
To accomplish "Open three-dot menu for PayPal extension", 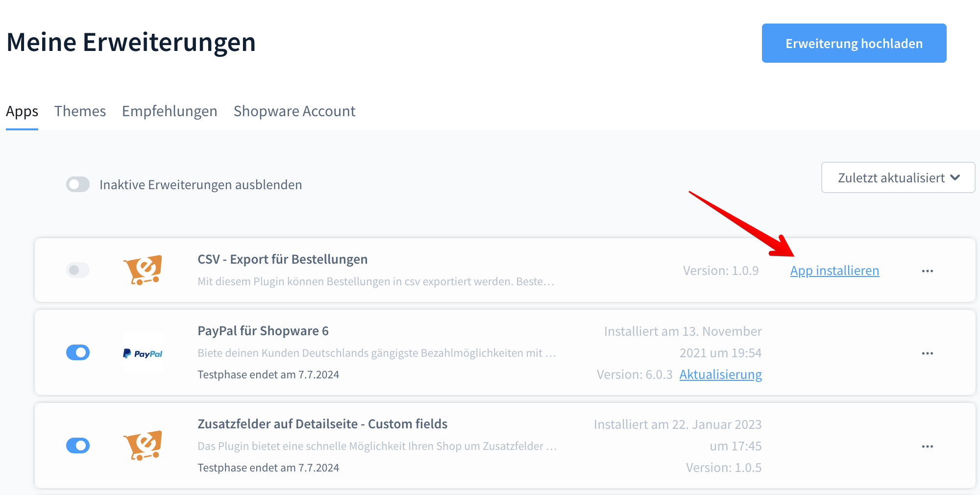I will [x=927, y=353].
